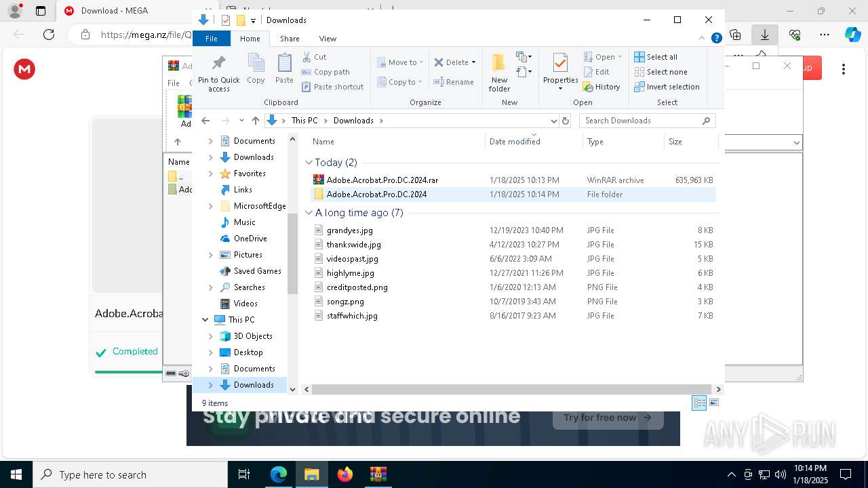Click Cut in Clipboard group

pyautogui.click(x=314, y=57)
